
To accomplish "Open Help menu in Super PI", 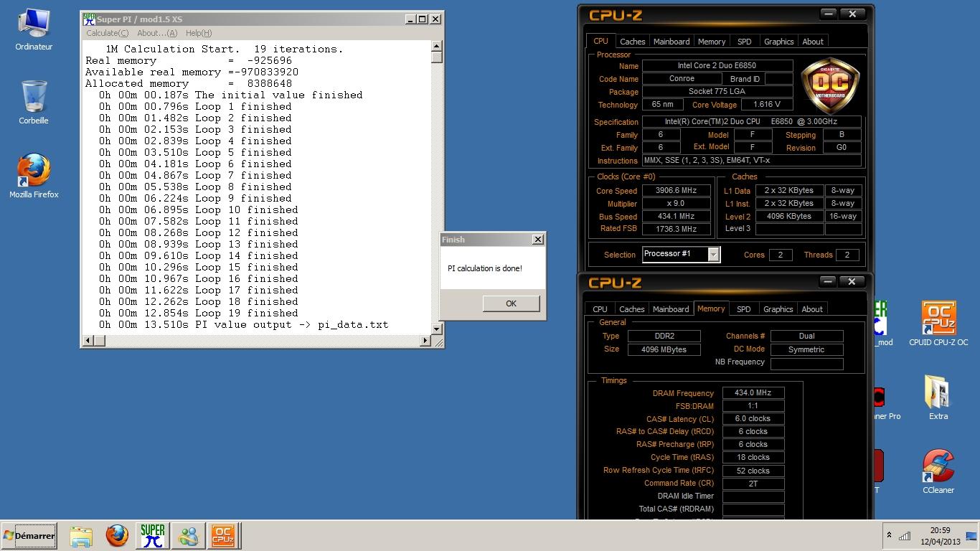I will (x=199, y=33).
